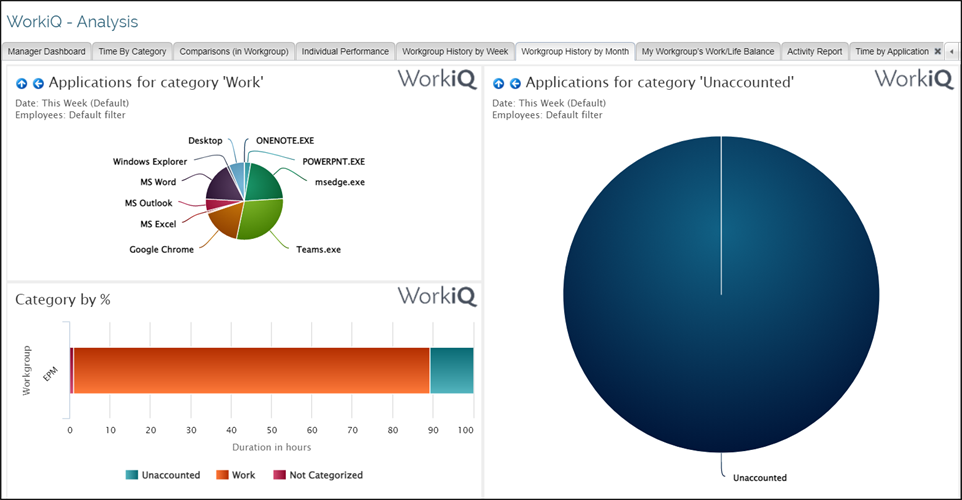Select the Individual Performance tab
The height and width of the screenshot is (500, 962).
[345, 51]
